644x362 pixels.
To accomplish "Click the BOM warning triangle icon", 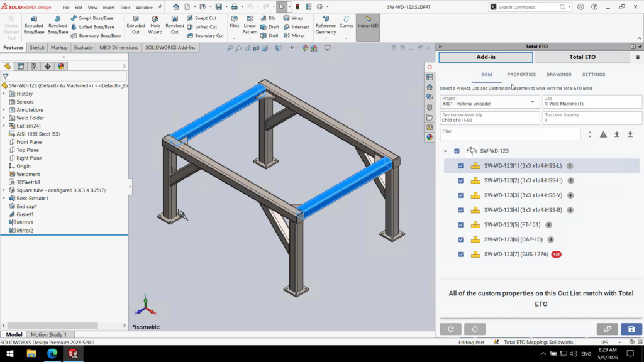I will point(603,134).
